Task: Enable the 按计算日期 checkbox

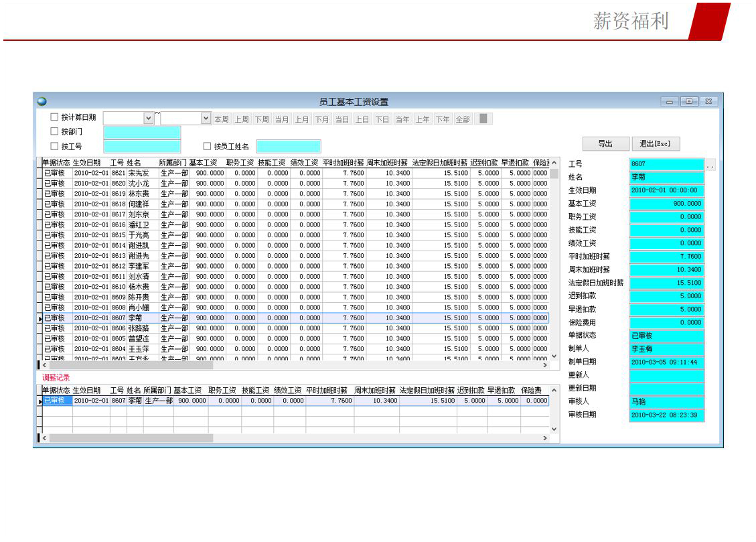Action: 55,117
